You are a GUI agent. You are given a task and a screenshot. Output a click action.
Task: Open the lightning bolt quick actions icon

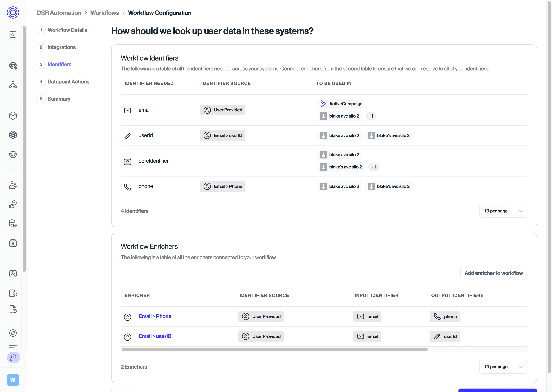(13, 34)
